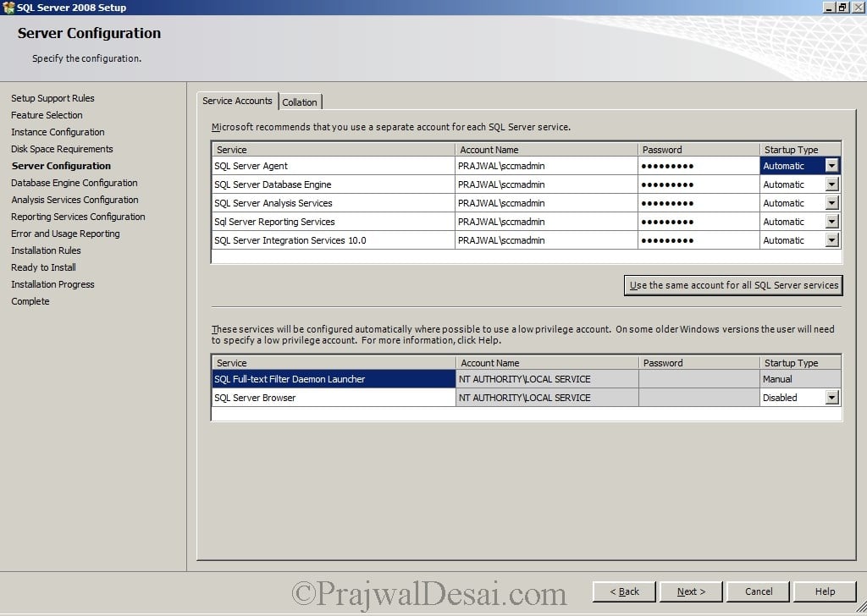Open Startup Type dropdown for SQL Server Browser
The image size is (867, 616).
[x=831, y=397]
